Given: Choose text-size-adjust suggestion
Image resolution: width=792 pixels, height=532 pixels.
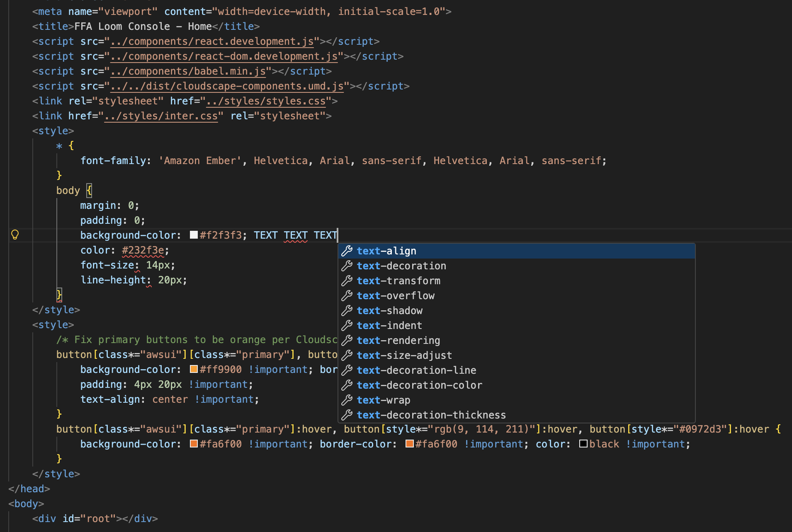Looking at the screenshot, I should pyautogui.click(x=404, y=355).
